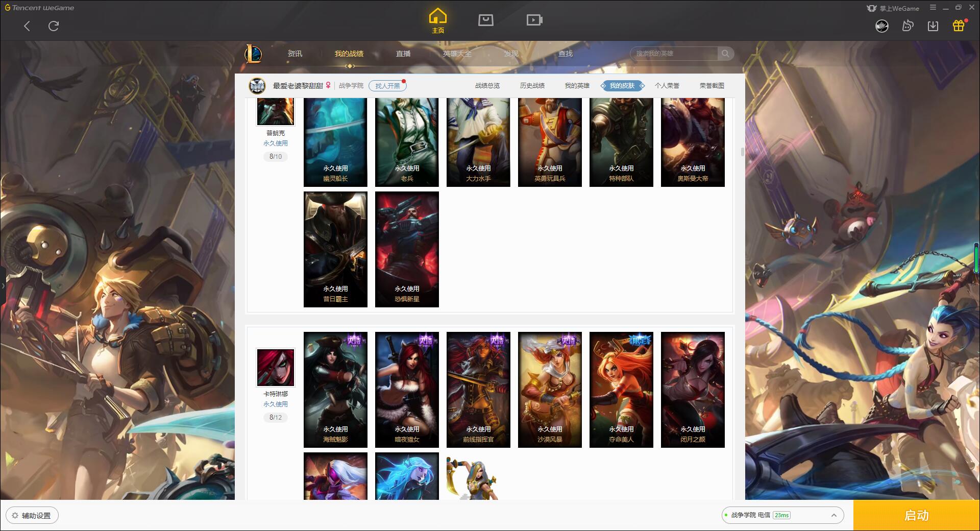Open the 大力水手 skin card

coord(478,142)
